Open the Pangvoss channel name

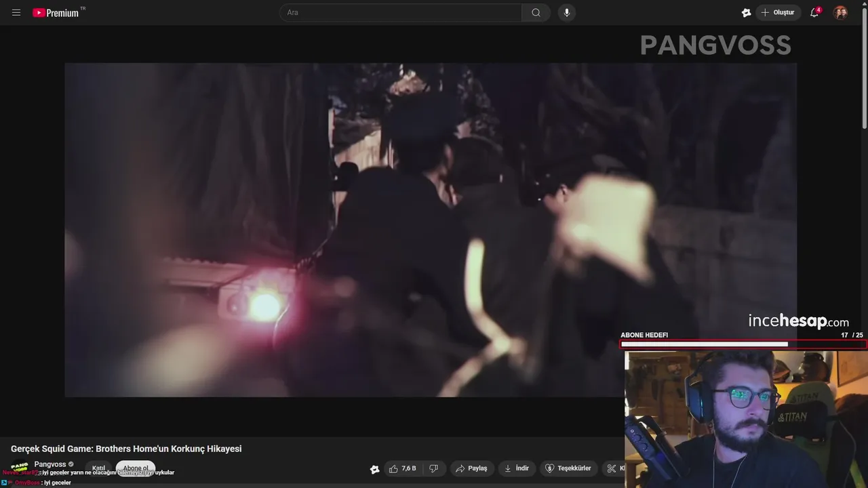50,464
